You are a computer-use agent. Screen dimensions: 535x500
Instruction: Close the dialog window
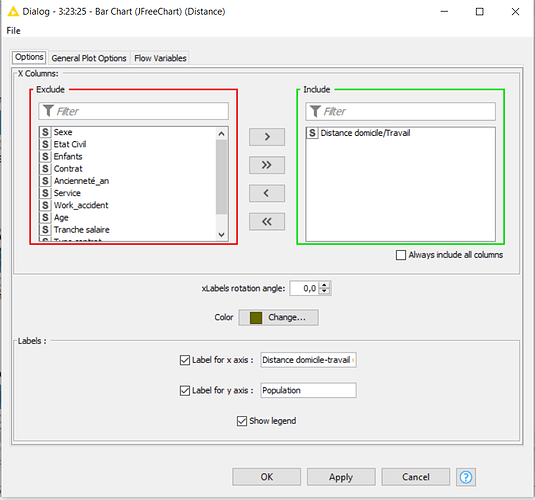coord(515,12)
